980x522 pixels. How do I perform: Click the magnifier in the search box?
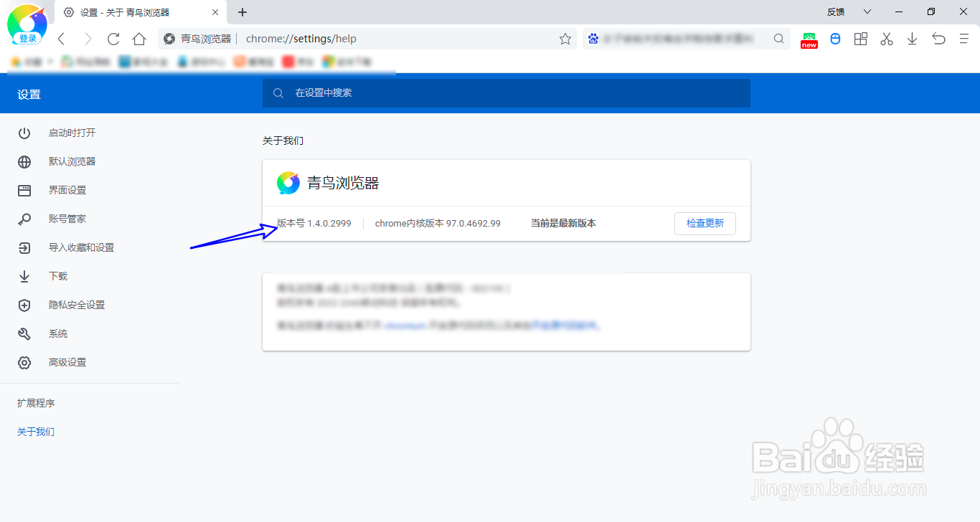(x=779, y=39)
